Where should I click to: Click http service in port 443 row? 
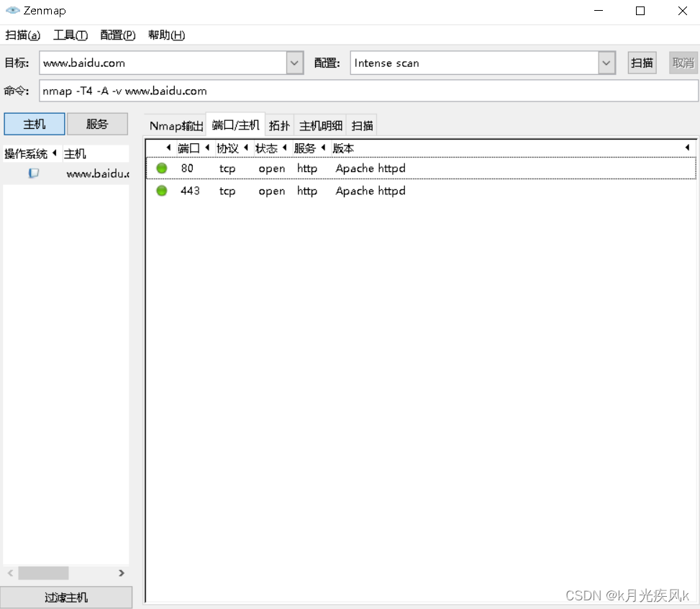pos(307,191)
